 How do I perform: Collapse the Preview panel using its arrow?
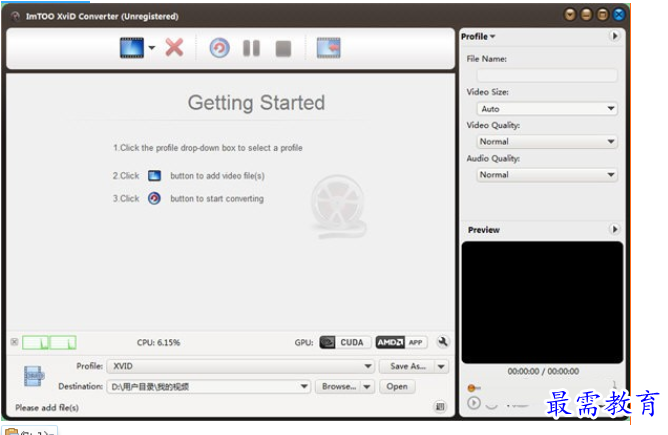615,229
